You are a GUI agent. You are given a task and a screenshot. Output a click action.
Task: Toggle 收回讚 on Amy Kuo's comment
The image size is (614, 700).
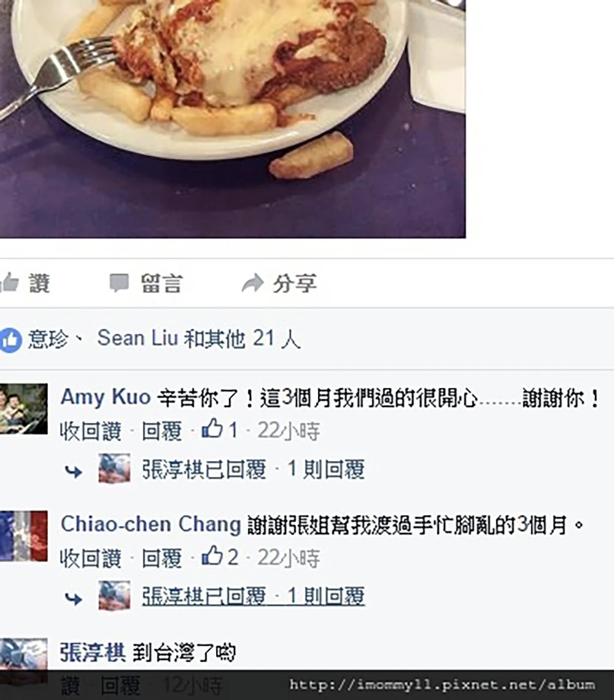91,431
